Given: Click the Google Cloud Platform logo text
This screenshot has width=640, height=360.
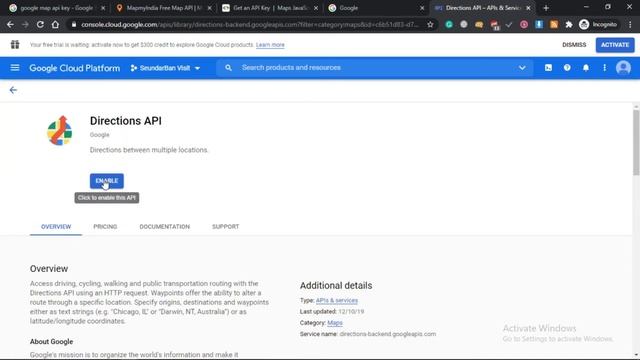Looking at the screenshot, I should click(75, 68).
